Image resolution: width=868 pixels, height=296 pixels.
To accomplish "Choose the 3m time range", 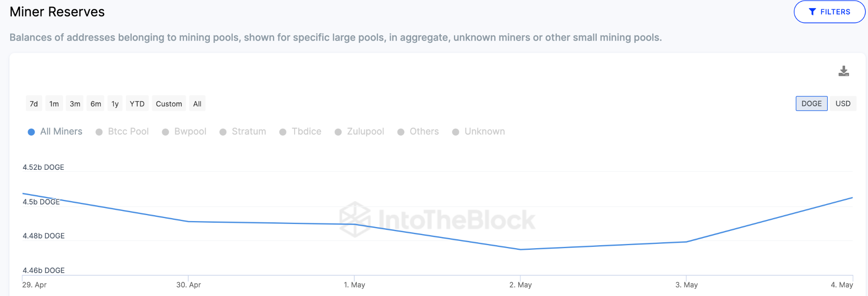I will (75, 104).
